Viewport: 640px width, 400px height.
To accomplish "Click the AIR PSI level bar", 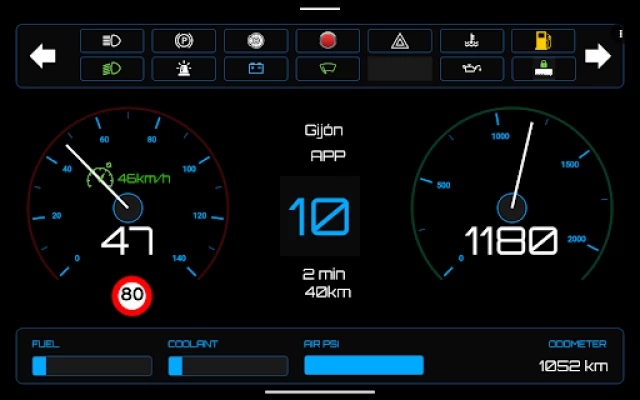I will 364,365.
